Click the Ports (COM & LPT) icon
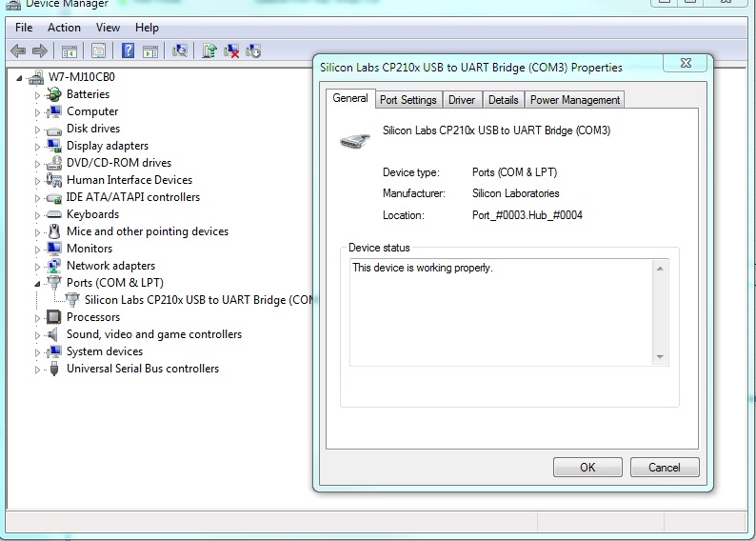 54,283
